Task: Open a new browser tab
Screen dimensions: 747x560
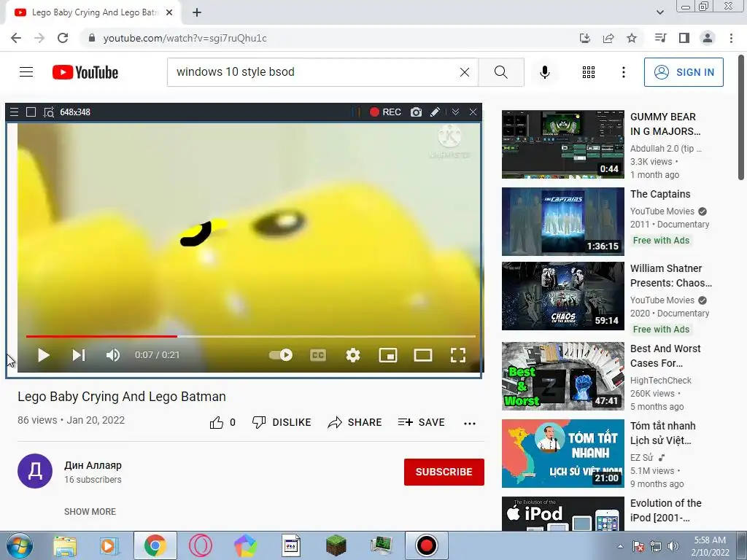Action: pyautogui.click(x=197, y=12)
